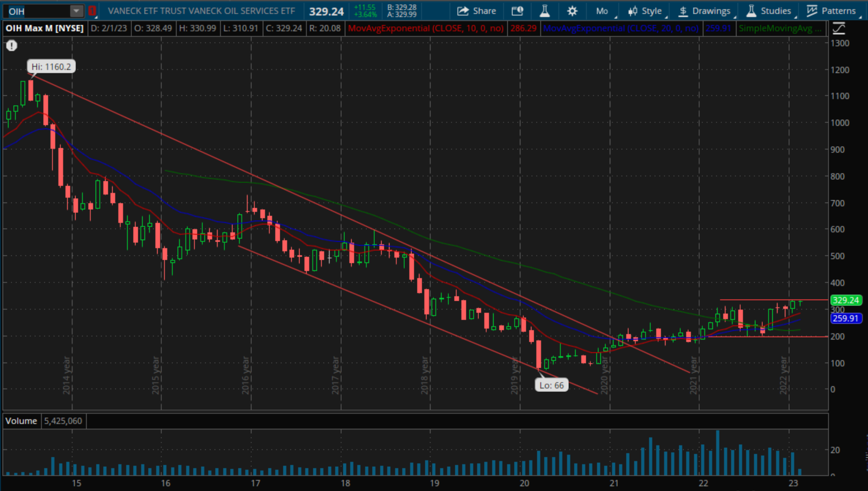Click the D: 2/1/23 date field

[x=109, y=28]
